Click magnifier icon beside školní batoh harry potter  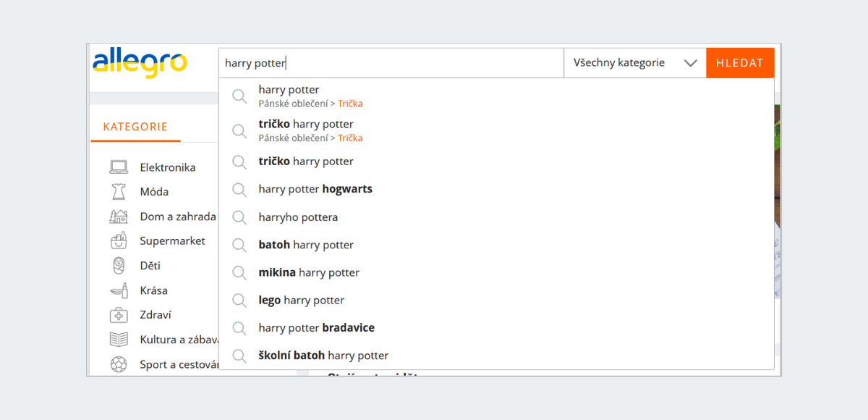pyautogui.click(x=239, y=356)
